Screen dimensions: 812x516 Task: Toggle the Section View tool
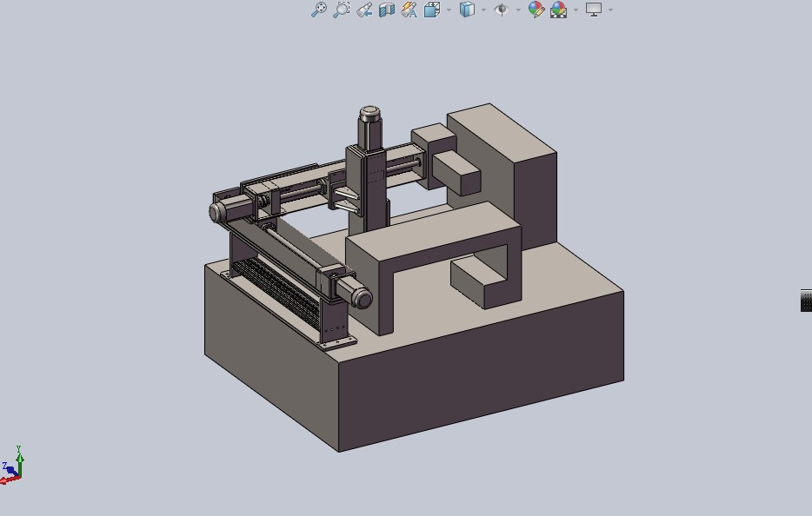(387, 10)
